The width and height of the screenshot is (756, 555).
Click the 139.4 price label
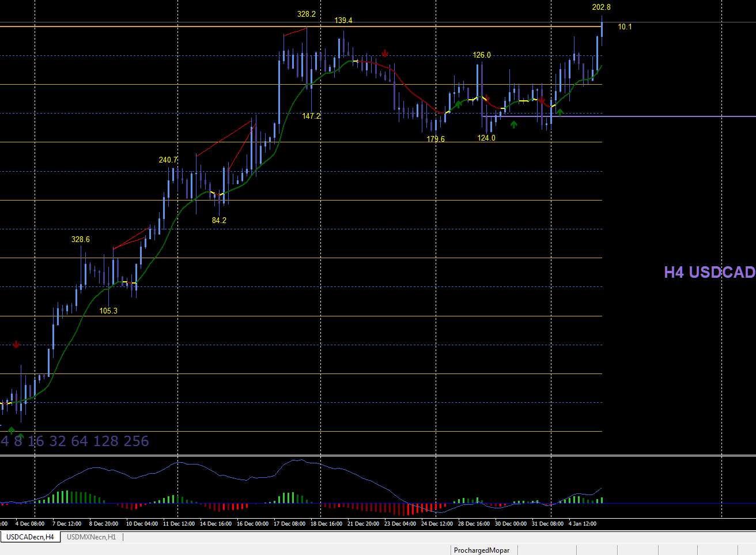pos(343,20)
